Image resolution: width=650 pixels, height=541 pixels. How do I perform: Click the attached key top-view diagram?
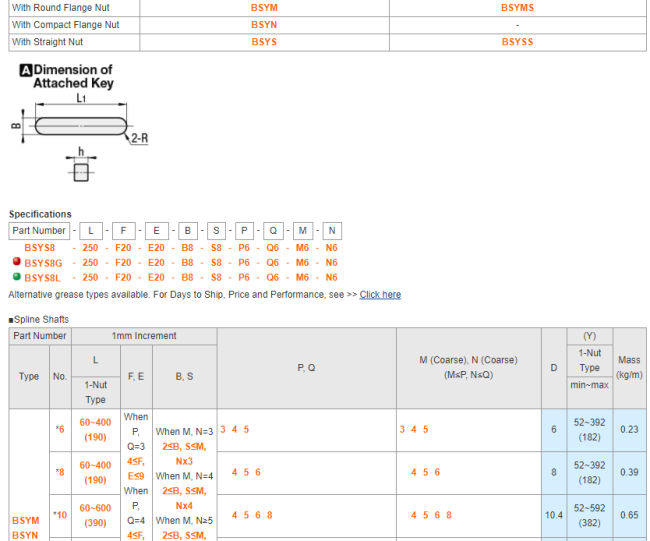coord(81,126)
